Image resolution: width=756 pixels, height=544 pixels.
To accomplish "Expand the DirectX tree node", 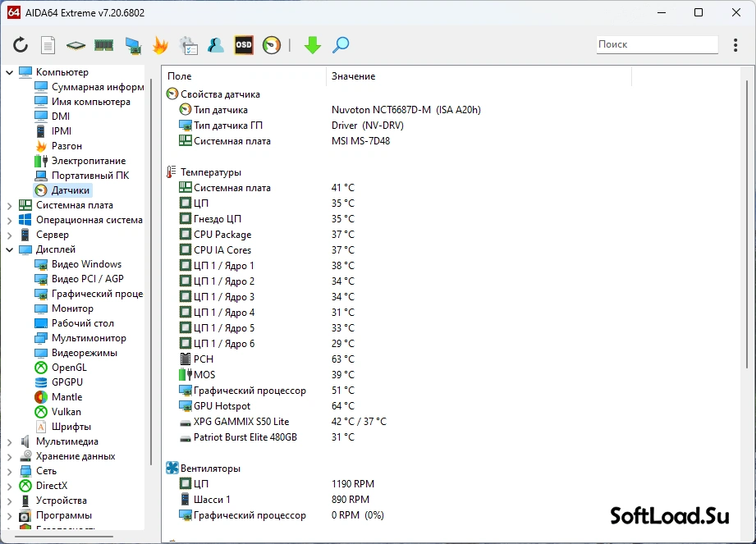I will point(10,486).
